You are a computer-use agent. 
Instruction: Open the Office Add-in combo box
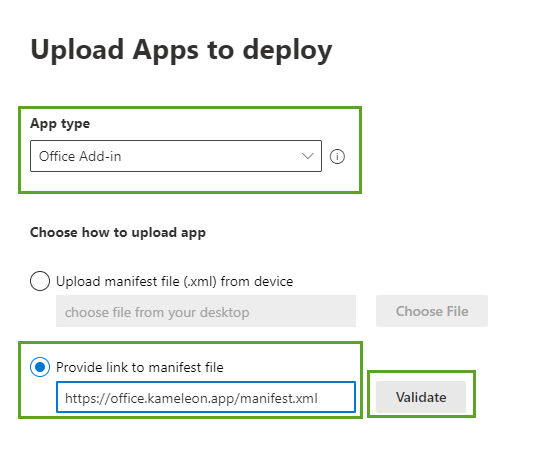tap(176, 156)
